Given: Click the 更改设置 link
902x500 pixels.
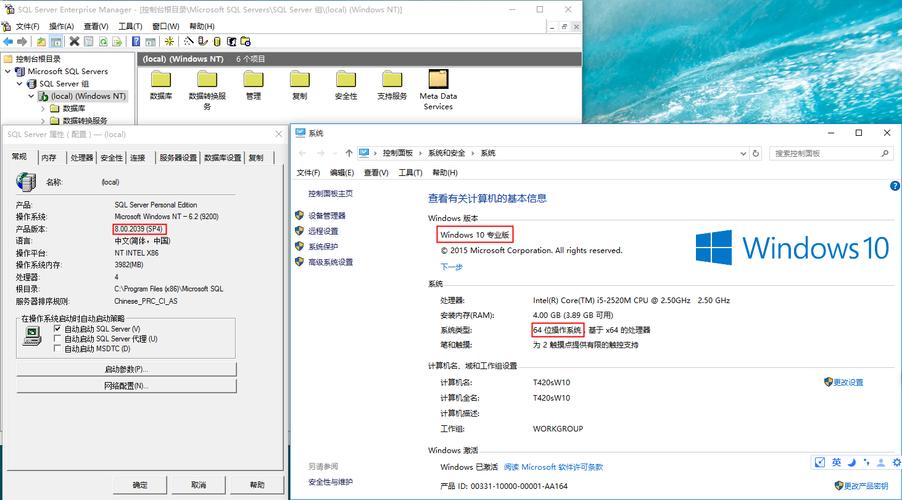Looking at the screenshot, I should pos(848,382).
